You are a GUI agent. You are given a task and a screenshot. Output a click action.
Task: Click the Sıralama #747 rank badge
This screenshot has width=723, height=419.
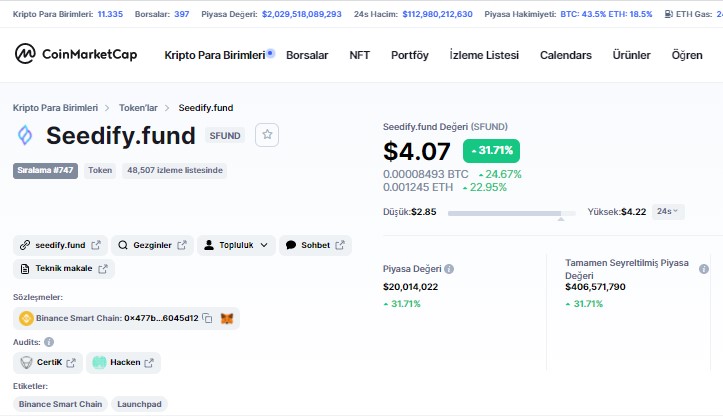pos(45,171)
